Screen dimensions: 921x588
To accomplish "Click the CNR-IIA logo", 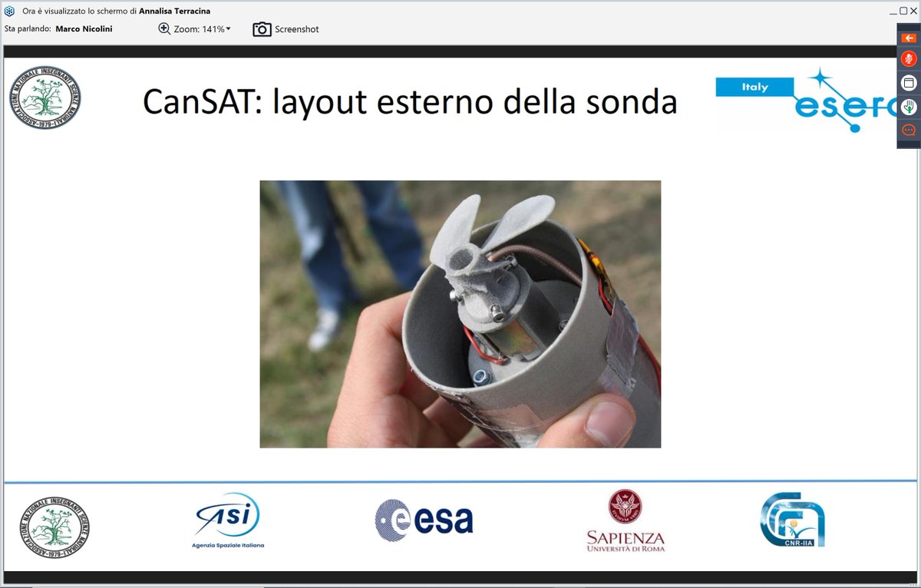I will click(793, 520).
